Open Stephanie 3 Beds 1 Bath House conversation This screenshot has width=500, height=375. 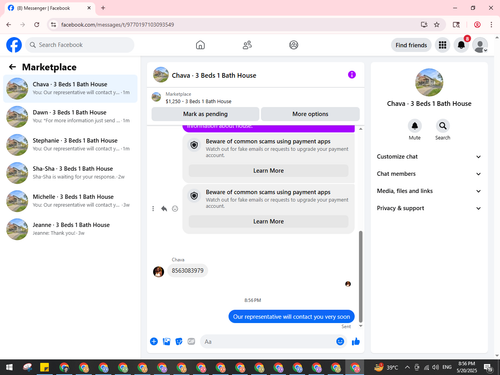click(x=70, y=145)
